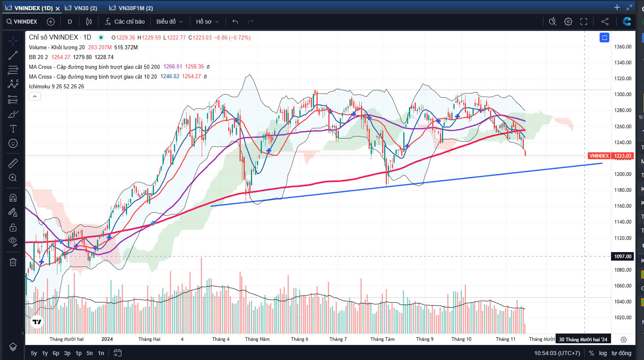Select the MA Cross 10 20 indicator legend
The width and height of the screenshot is (644, 360).
[x=93, y=77]
